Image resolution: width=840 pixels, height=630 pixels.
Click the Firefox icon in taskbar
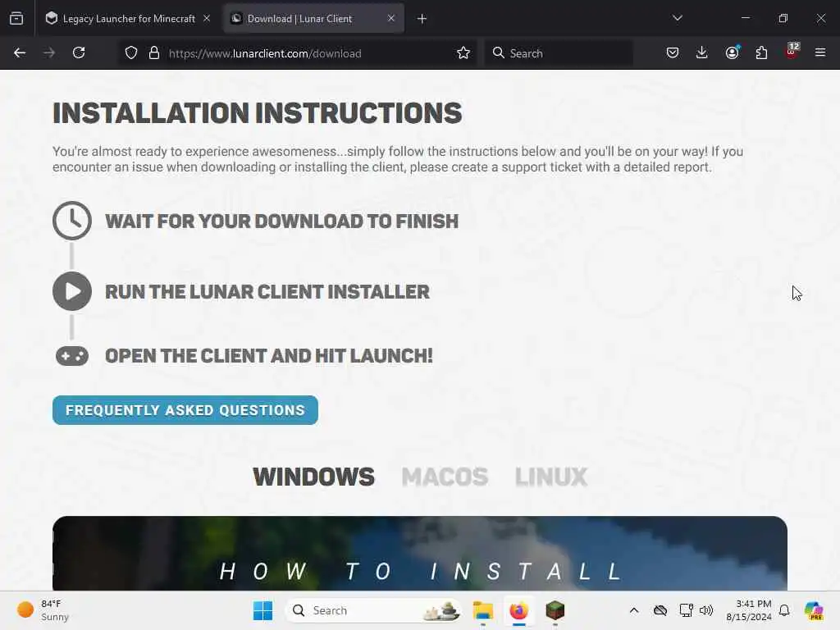pos(518,610)
